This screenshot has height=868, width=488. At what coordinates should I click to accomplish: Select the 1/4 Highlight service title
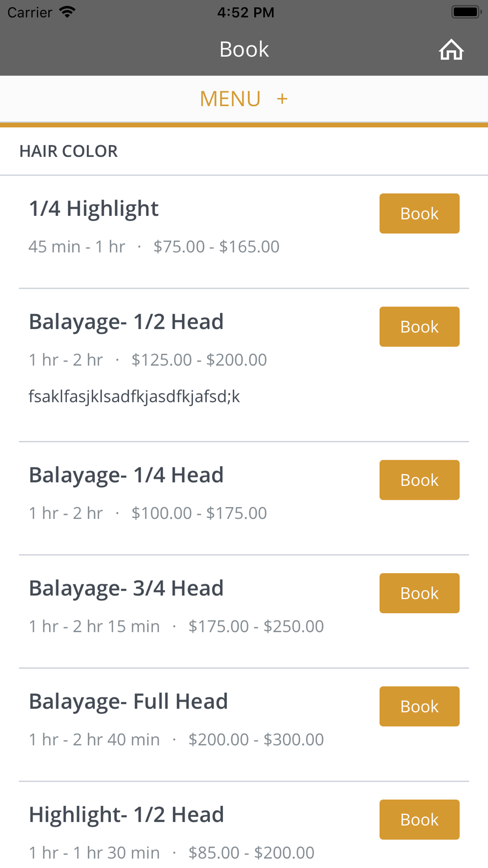[94, 208]
